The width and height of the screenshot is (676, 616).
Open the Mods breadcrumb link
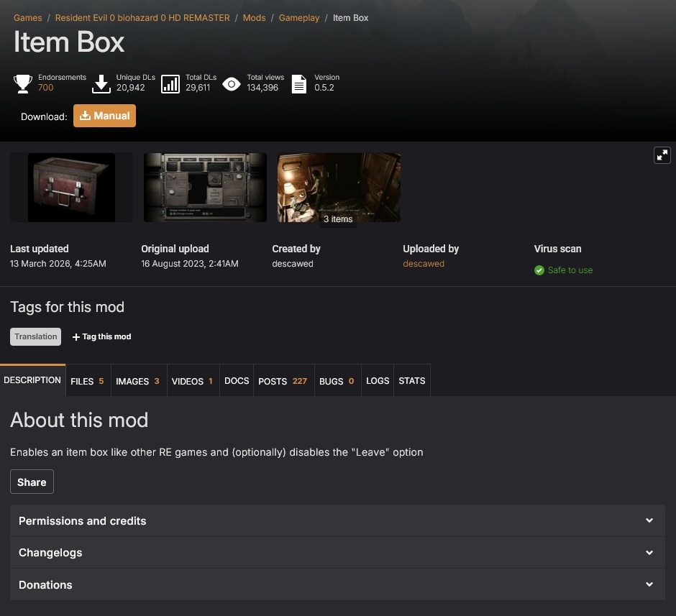[255, 18]
